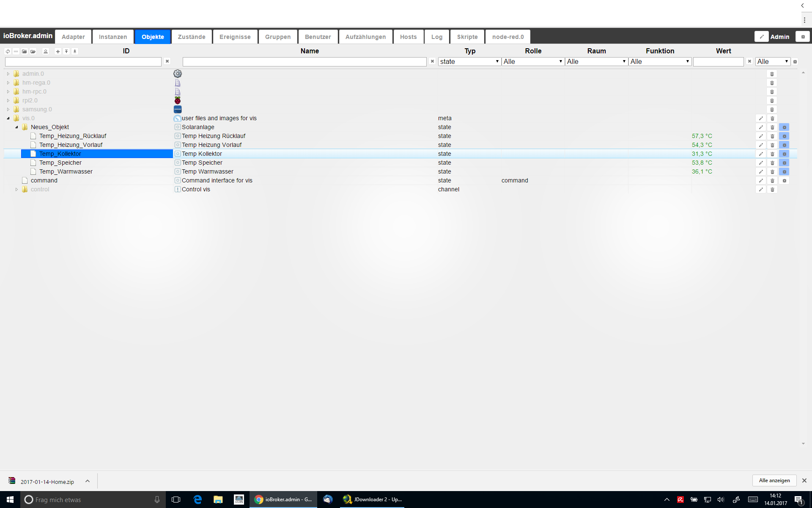Click the Alle anzeigen button
Image resolution: width=812 pixels, height=508 pixels.
coord(774,480)
